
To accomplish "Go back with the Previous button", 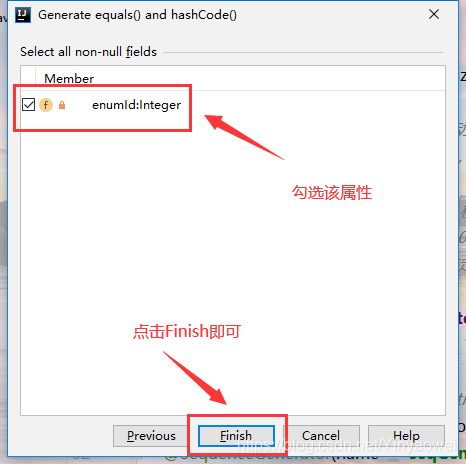I will tap(151, 436).
